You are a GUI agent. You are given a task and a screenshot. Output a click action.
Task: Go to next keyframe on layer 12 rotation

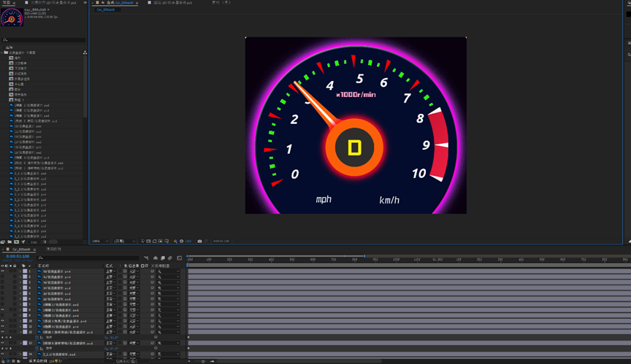[x=10, y=338]
